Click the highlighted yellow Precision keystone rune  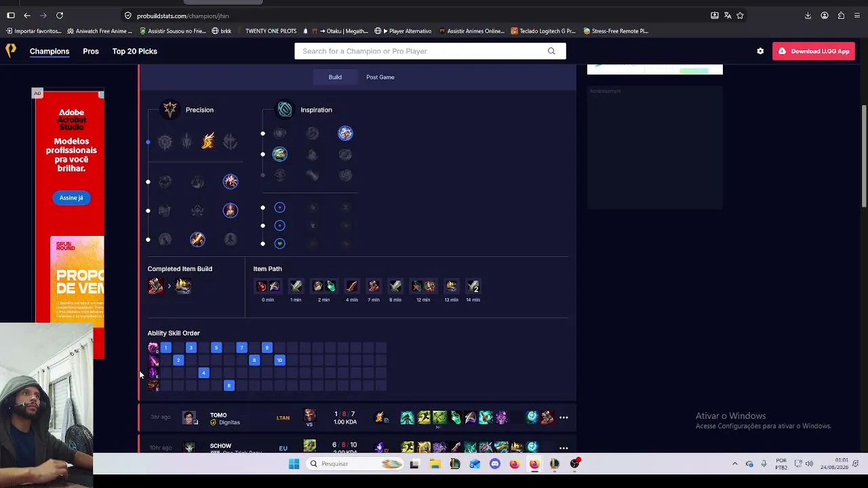click(208, 141)
